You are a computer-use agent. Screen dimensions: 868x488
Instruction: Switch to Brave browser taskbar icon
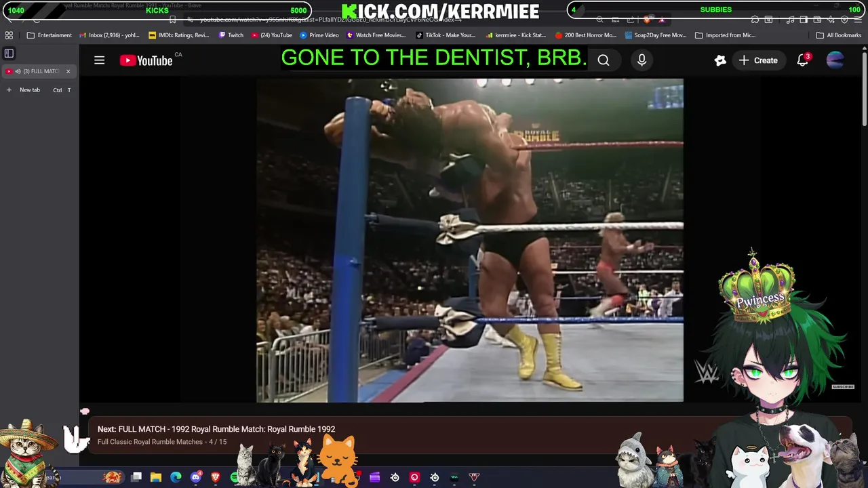(216, 477)
